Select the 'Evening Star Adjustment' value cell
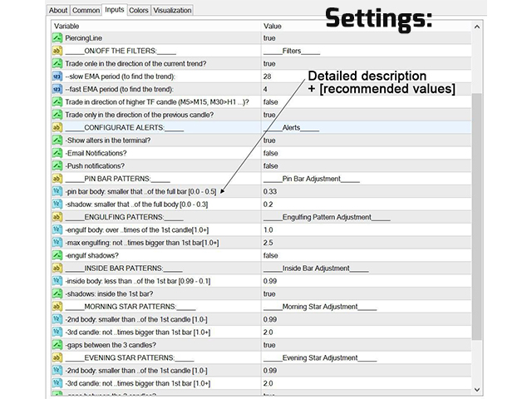This screenshot has width=532, height=399. point(367,357)
